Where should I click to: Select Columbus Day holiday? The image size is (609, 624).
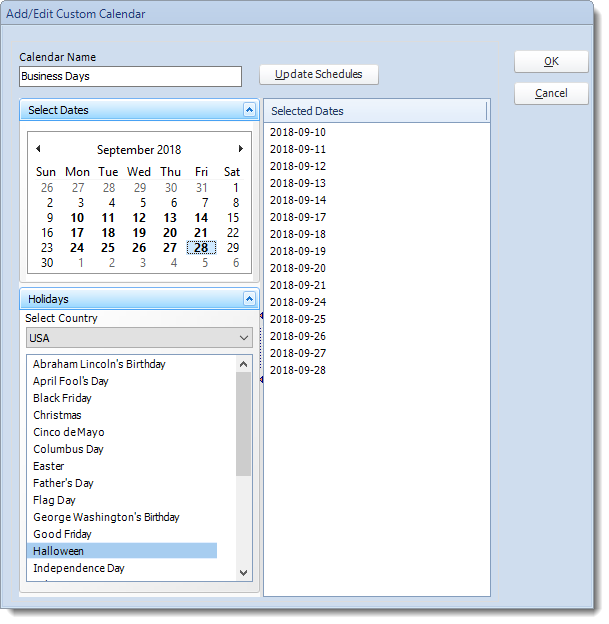[x=68, y=450]
